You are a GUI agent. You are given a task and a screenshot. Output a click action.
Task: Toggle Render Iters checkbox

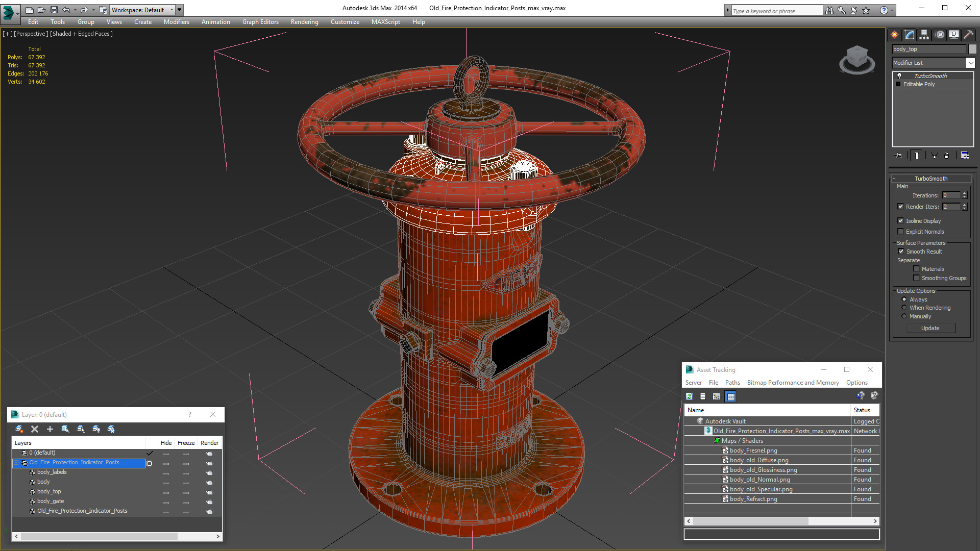(901, 207)
